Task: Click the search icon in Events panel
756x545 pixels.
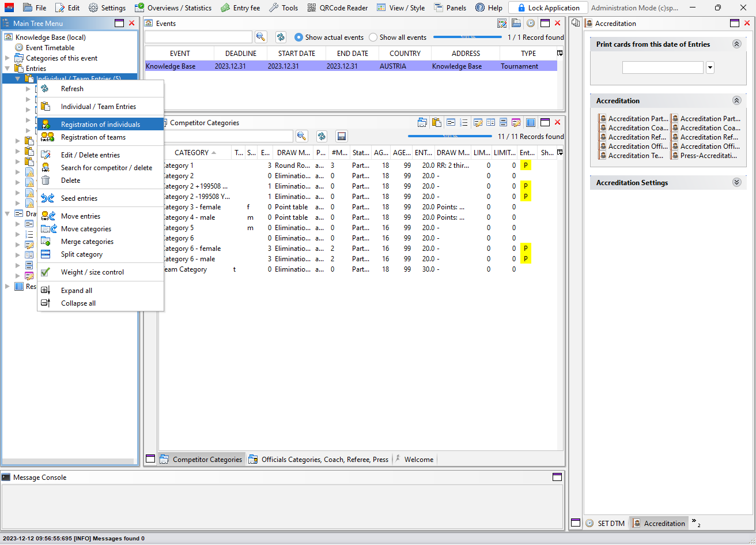Action: point(261,37)
